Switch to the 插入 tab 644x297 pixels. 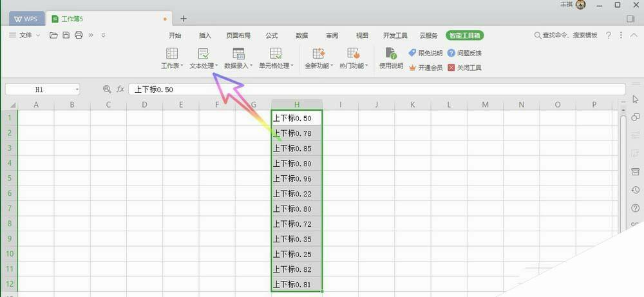pyautogui.click(x=205, y=35)
